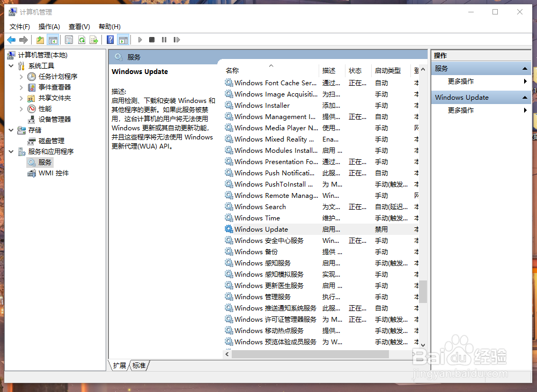Open Help via the question mark icon

(x=111, y=40)
